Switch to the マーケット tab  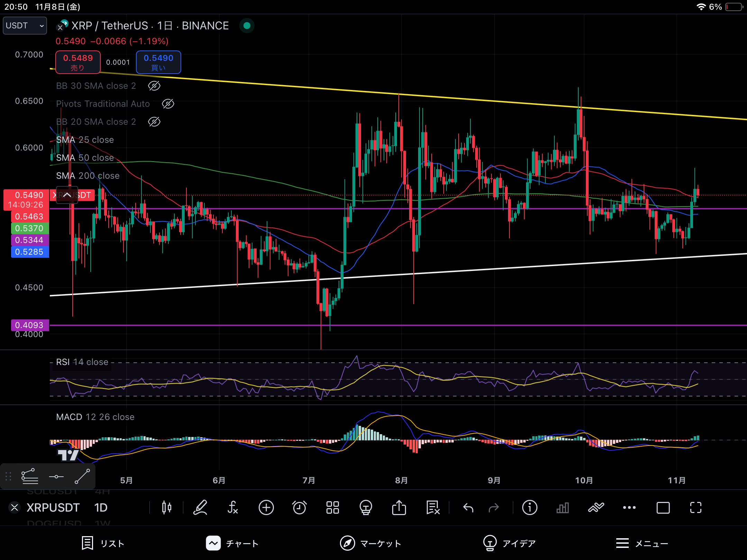pos(370,543)
